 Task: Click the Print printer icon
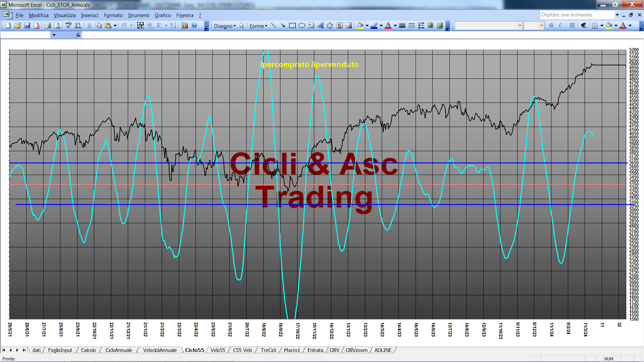[48, 25]
